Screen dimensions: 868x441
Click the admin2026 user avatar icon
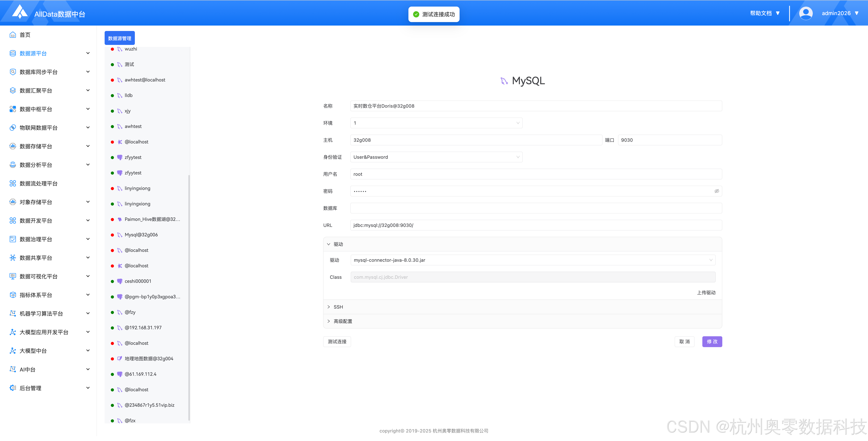pyautogui.click(x=806, y=13)
